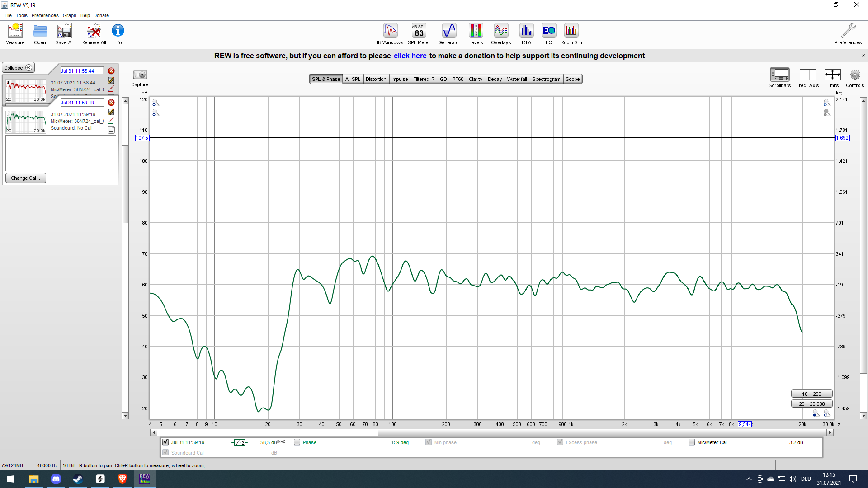Viewport: 868px width, 488px height.
Task: Toggle the Mic/Meter Cal trace checkbox
Action: (692, 442)
